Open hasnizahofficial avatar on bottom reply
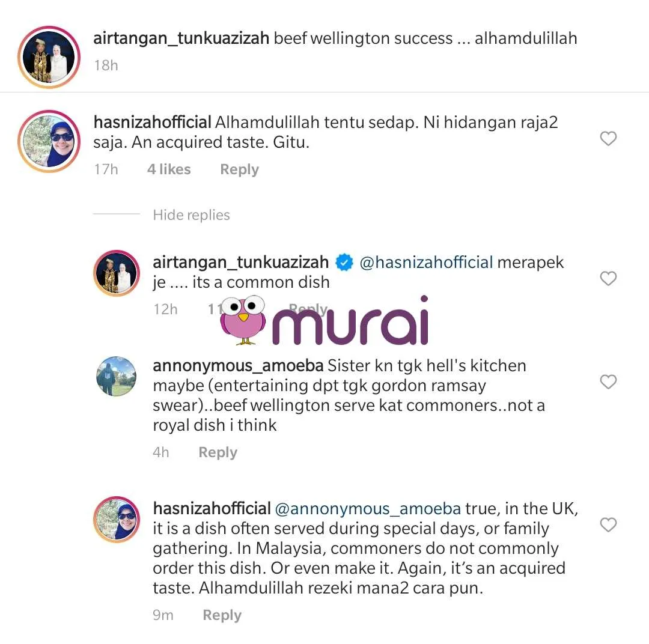The image size is (649, 644). point(117,520)
